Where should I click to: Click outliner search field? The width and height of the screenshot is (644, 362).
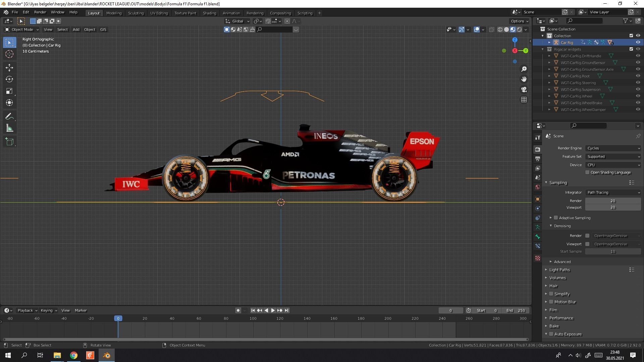click(584, 21)
